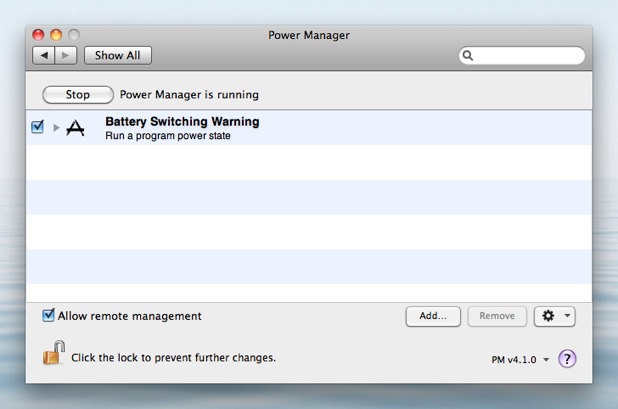
Task: Click the Add... button
Action: pos(433,316)
